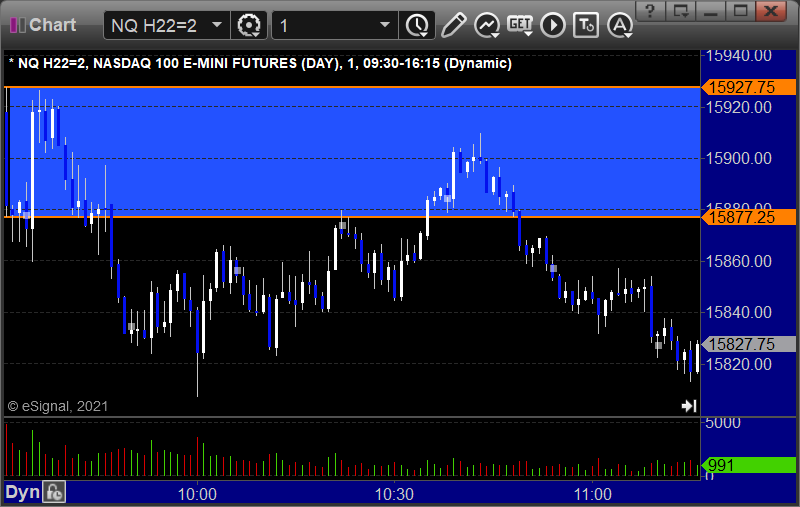
Task: Select the drawing pencil tool
Action: tap(453, 25)
